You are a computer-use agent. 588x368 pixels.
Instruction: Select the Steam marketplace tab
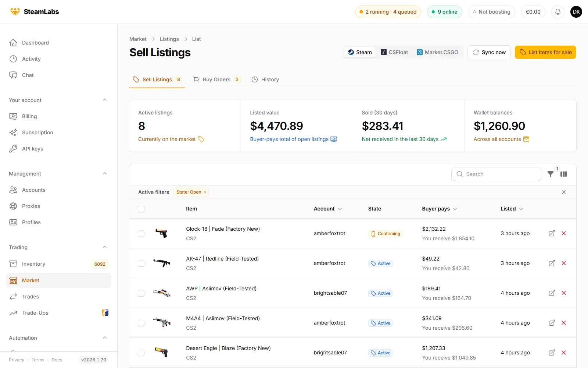click(360, 52)
